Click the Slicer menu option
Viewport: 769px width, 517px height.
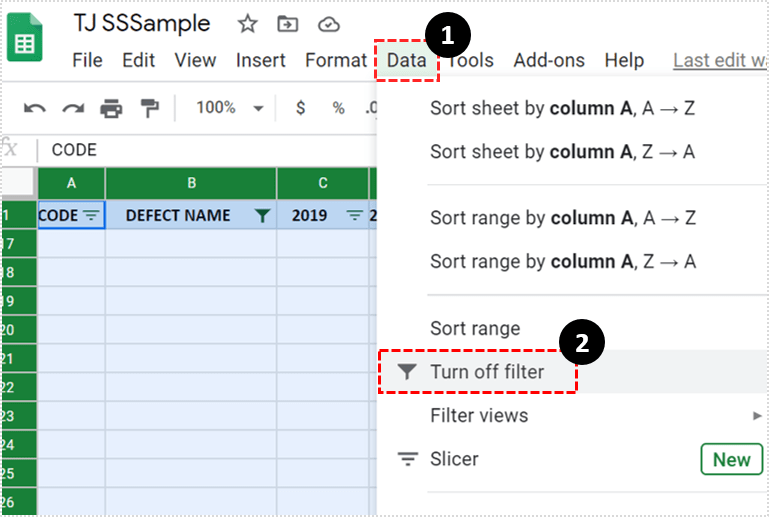[454, 459]
